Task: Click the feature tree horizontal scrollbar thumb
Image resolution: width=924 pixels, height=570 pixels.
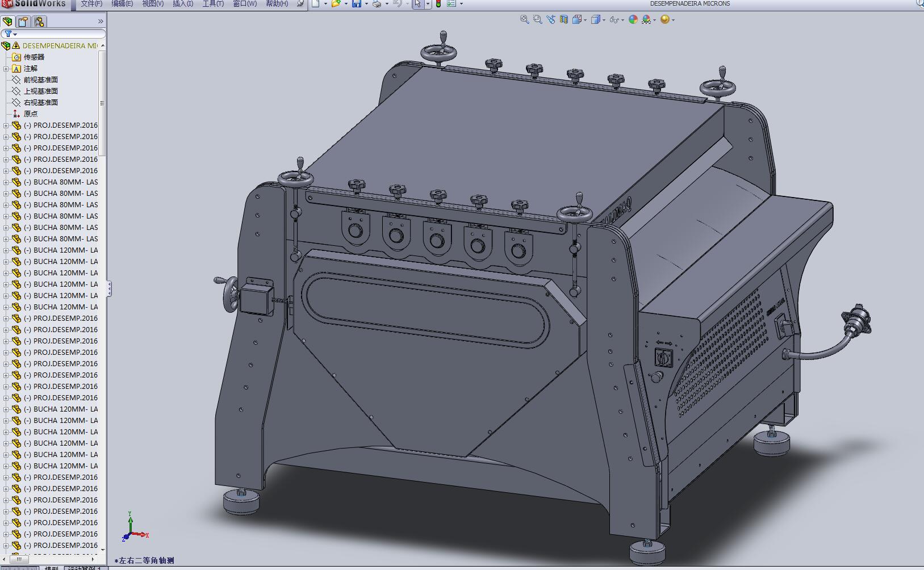Action: tap(19, 560)
